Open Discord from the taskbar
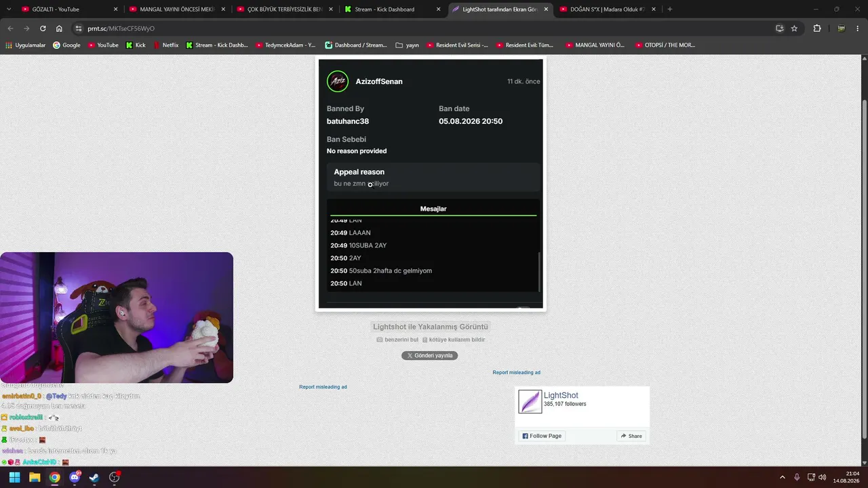The height and width of the screenshot is (488, 868). pos(75,477)
